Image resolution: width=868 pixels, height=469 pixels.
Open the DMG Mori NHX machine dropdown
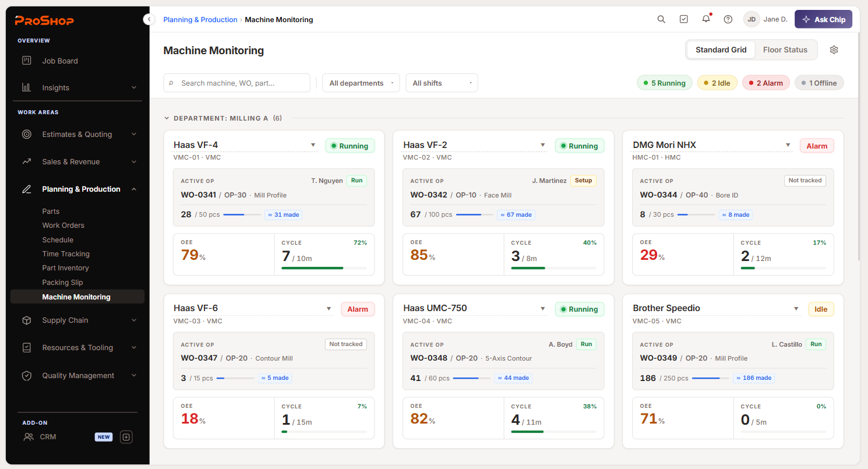pyautogui.click(x=788, y=145)
